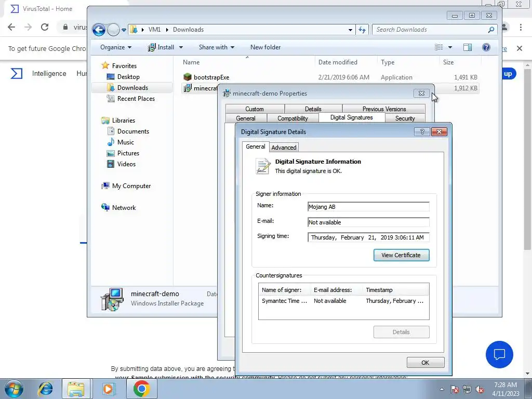Show hidden tray icons arrow
The image size is (532, 399).
click(442, 389)
